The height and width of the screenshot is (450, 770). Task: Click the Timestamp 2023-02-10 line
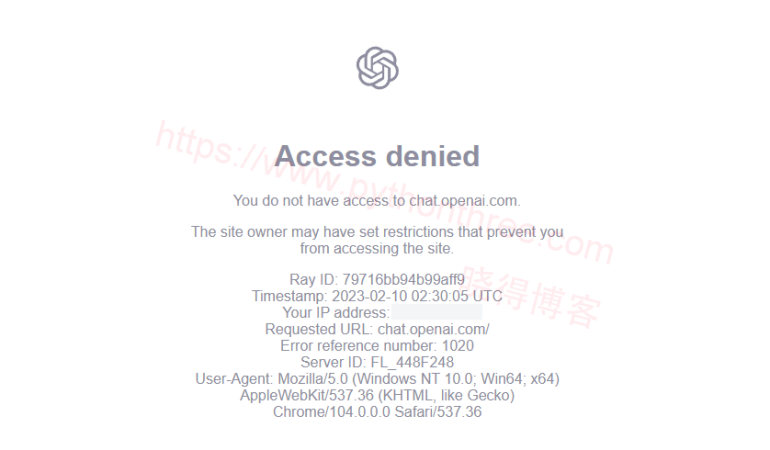pos(377,296)
